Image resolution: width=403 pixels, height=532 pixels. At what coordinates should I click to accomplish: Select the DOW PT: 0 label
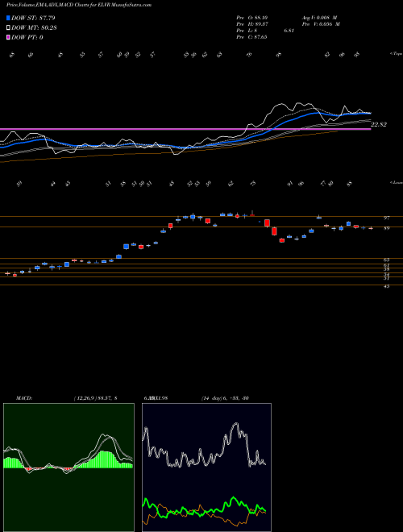[x=27, y=37]
